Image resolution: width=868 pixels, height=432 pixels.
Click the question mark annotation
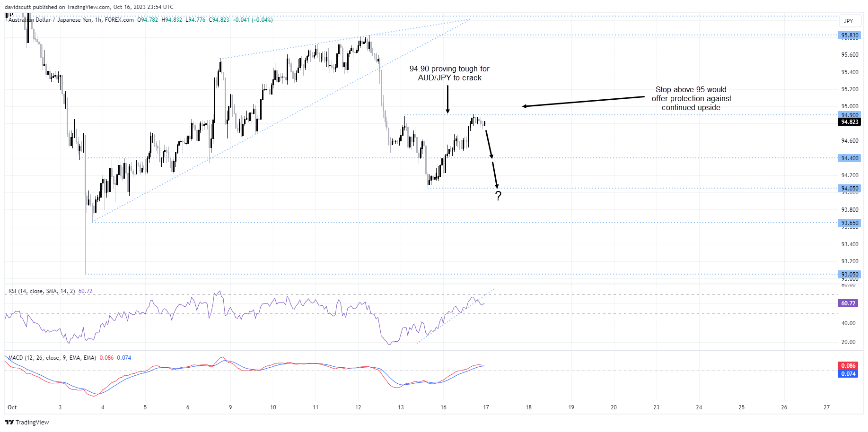point(498,196)
